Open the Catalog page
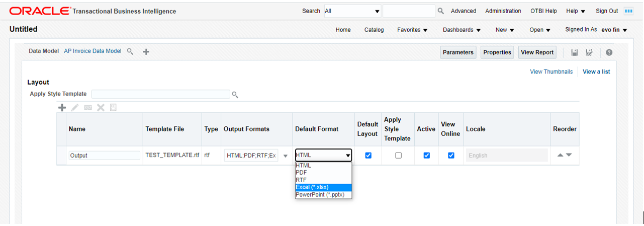 click(374, 30)
